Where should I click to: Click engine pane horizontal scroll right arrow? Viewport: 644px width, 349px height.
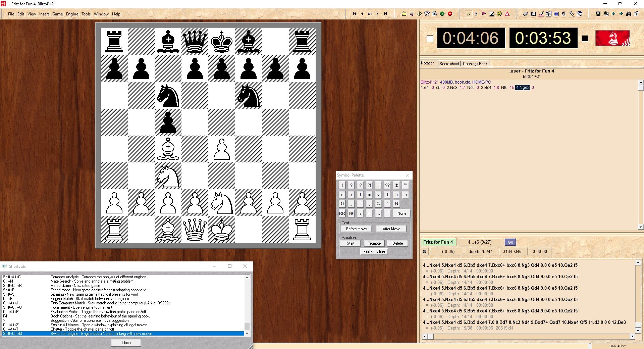coord(632,336)
